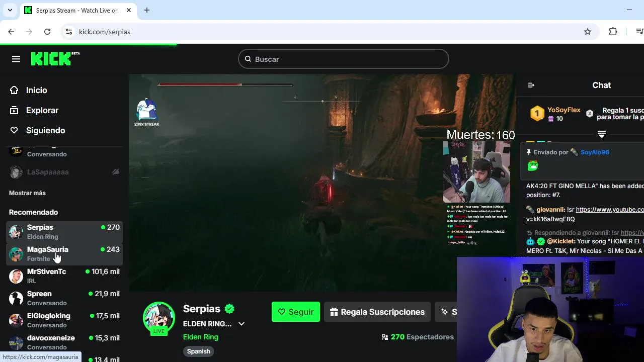Viewport: 644px width, 362px height.
Task: Click the Recomendado heading
Action: (33, 212)
